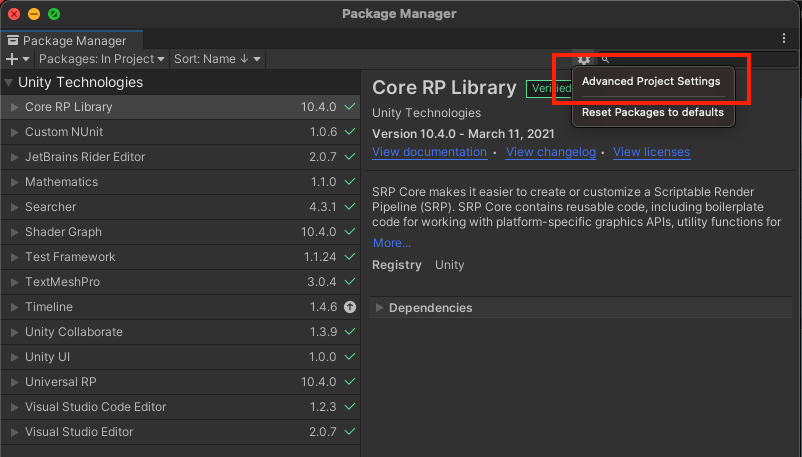Select the Visual Studio Code Editor row
The image size is (802, 457).
tap(180, 407)
